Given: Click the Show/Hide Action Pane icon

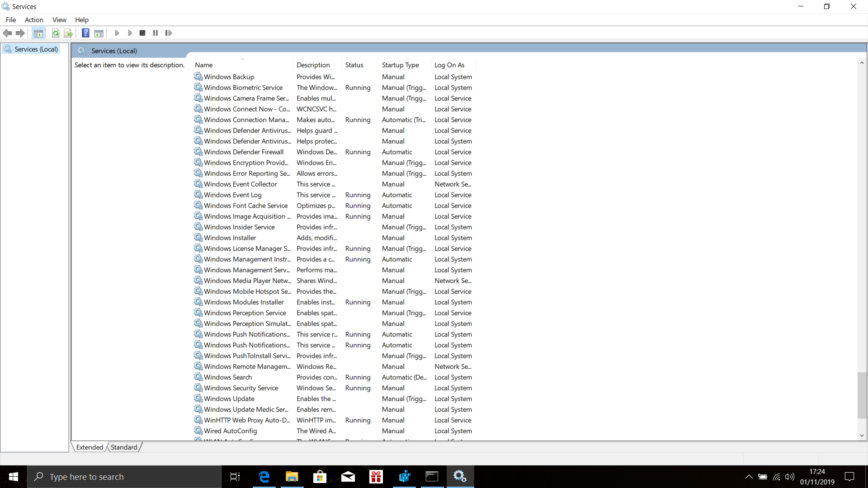Looking at the screenshot, I should click(99, 33).
